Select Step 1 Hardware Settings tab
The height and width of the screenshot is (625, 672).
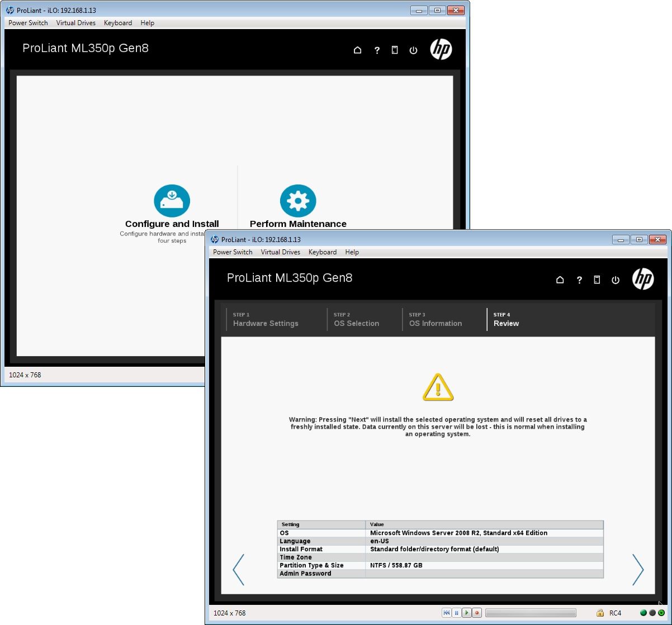click(266, 319)
